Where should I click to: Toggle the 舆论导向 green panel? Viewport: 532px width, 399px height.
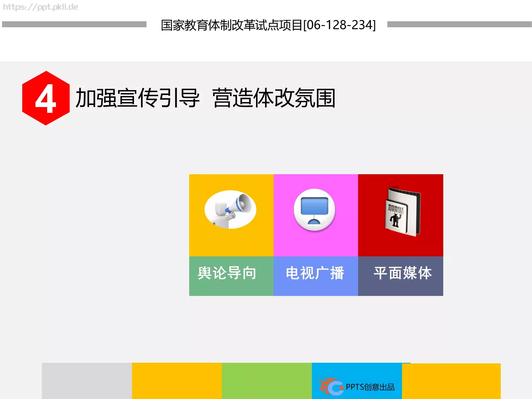231,275
